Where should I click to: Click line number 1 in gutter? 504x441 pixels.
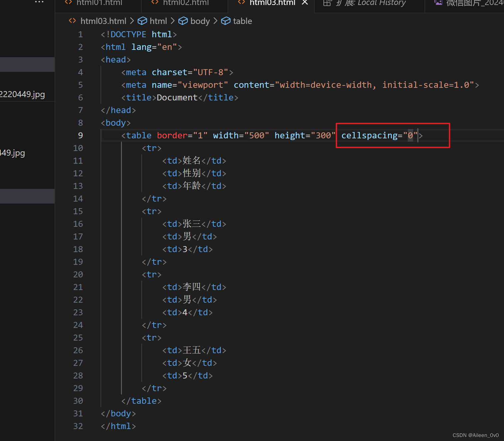[81, 34]
